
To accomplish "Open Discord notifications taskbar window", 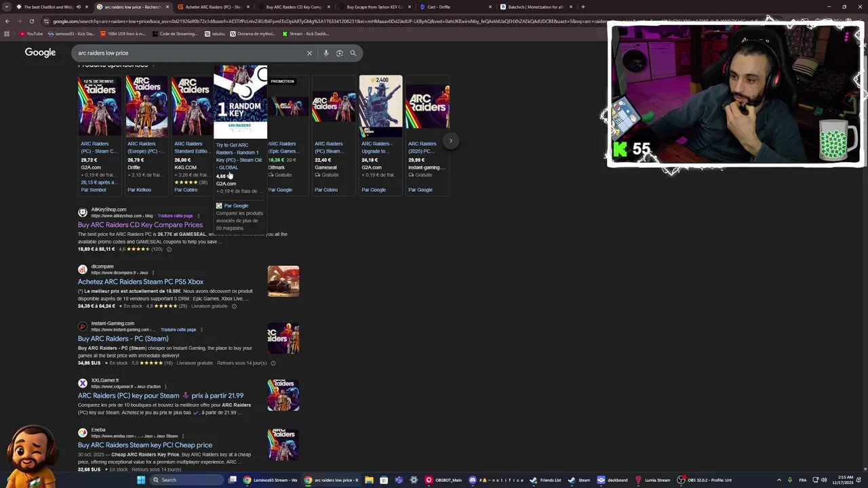I will [x=496, y=480].
